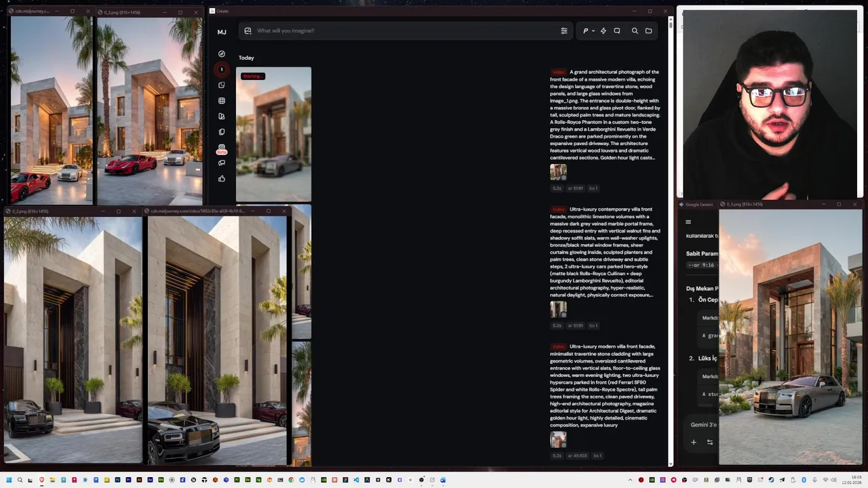This screenshot has width=868, height=488.
Task: Click the reference image under first prompt
Action: tap(558, 172)
